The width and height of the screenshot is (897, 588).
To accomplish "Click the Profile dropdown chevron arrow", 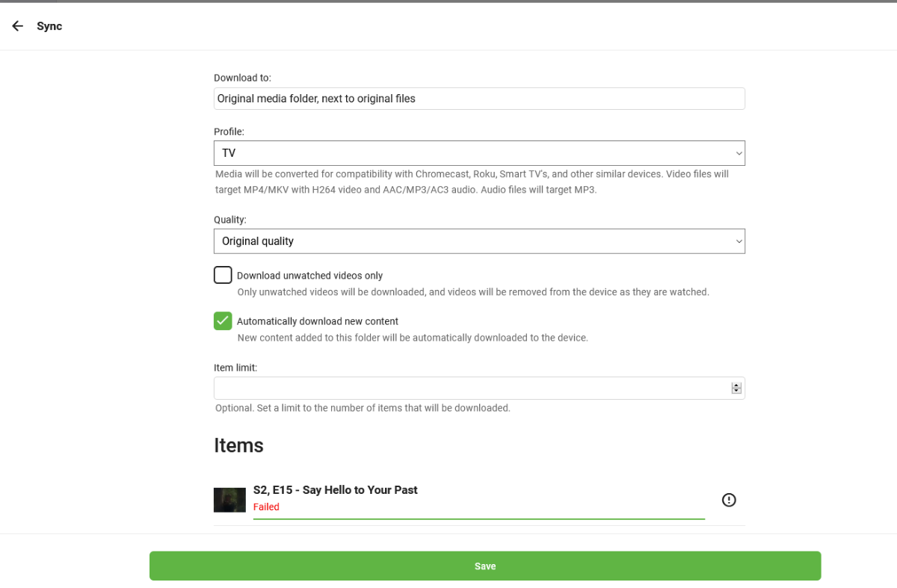I will tap(739, 153).
